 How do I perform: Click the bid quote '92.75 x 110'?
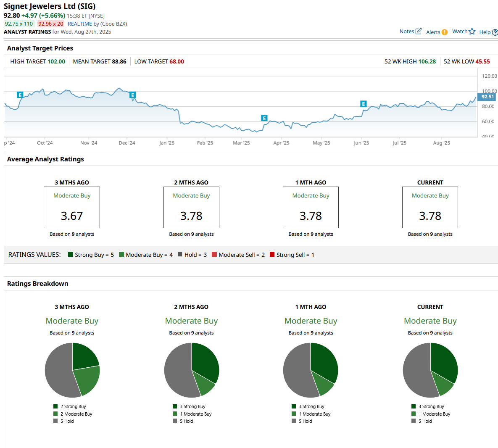pyautogui.click(x=19, y=24)
